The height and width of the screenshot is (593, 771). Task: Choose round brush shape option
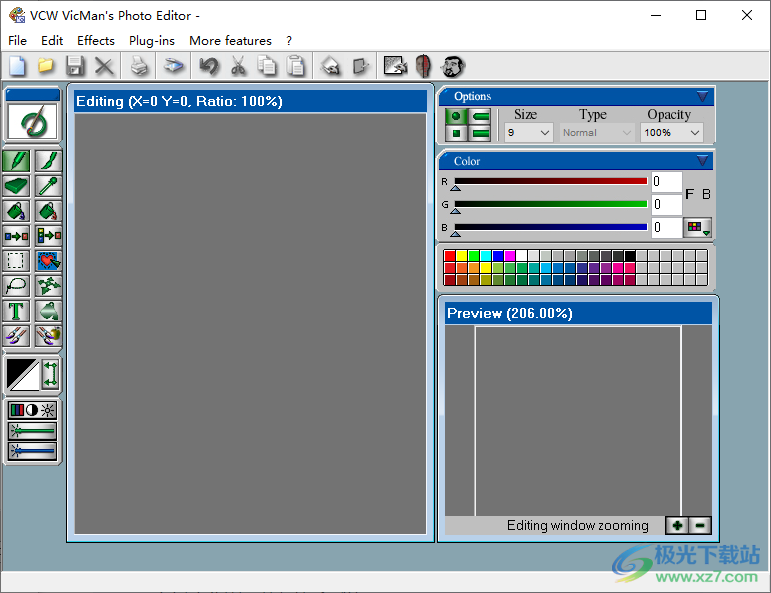456,116
